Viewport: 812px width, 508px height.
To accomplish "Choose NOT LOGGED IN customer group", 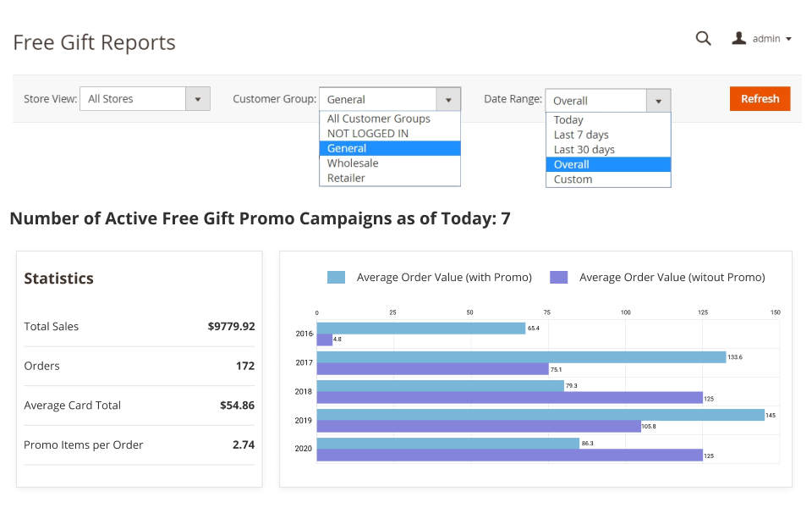I will [368, 133].
